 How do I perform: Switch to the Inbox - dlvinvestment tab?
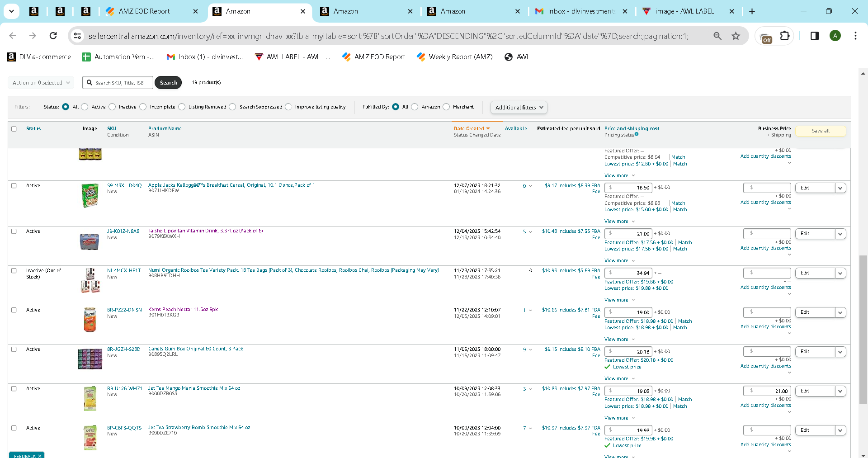tap(580, 11)
